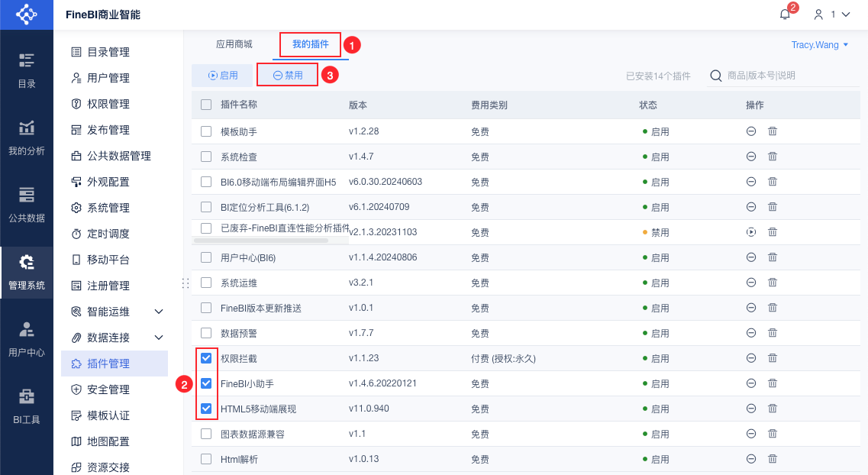Uncheck the HTML5移动端展现 checkbox
The height and width of the screenshot is (475, 868).
(x=206, y=409)
